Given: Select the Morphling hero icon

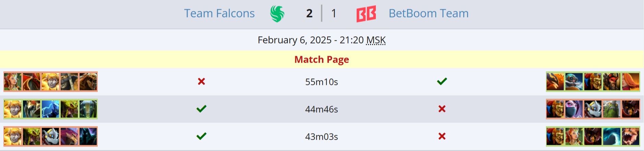Looking at the screenshot, I should (611, 136).
